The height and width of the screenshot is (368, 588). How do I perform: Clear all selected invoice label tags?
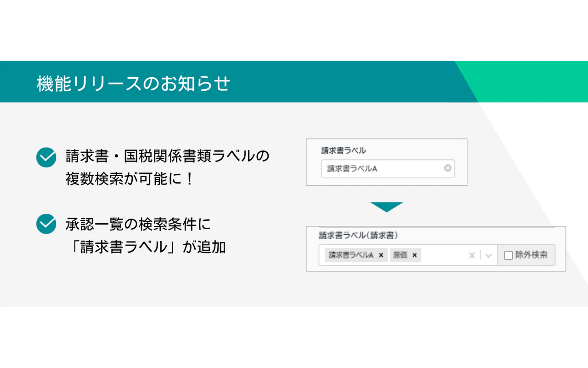point(471,255)
